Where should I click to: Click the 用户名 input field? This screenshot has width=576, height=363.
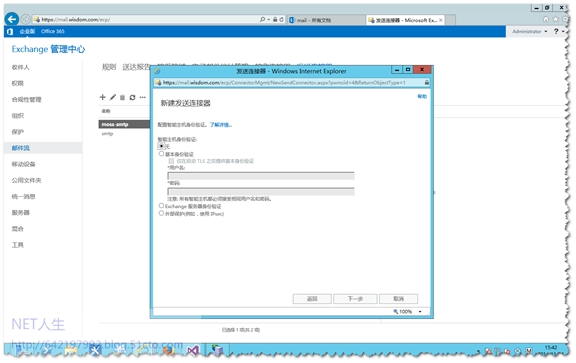coord(261,176)
